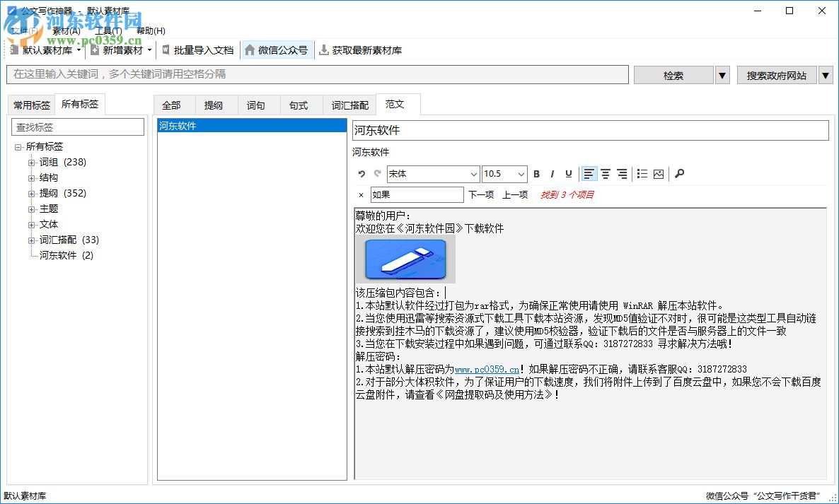Click the find text field containing 如果
The height and width of the screenshot is (504, 839).
click(x=417, y=194)
